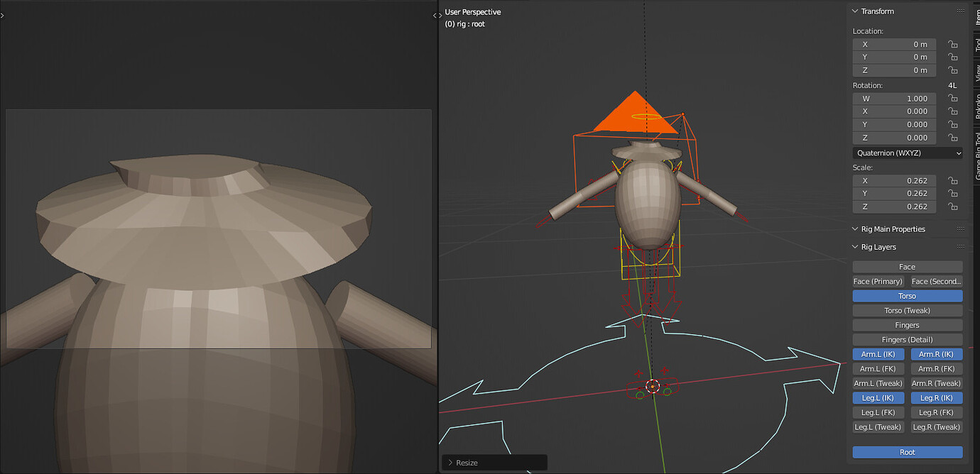Collapse the Transform panel

coord(855,11)
